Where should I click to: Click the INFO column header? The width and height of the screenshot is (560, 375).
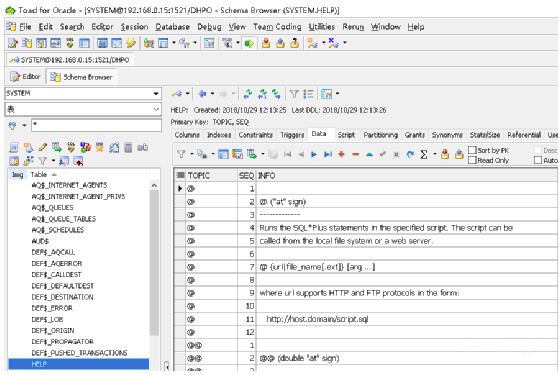406,175
